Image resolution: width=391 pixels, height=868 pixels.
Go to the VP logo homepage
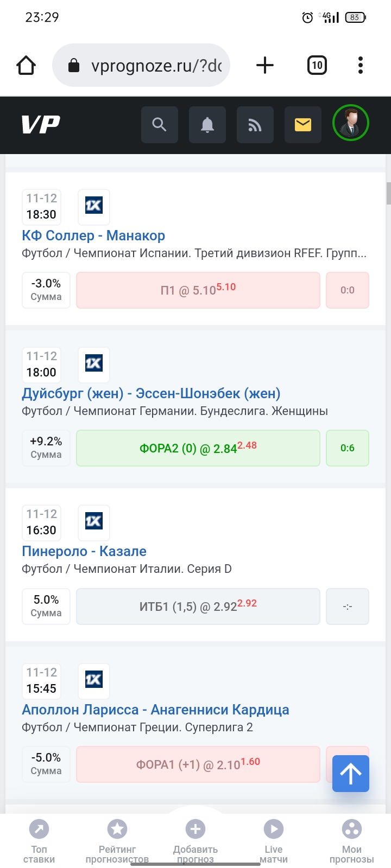pos(41,125)
